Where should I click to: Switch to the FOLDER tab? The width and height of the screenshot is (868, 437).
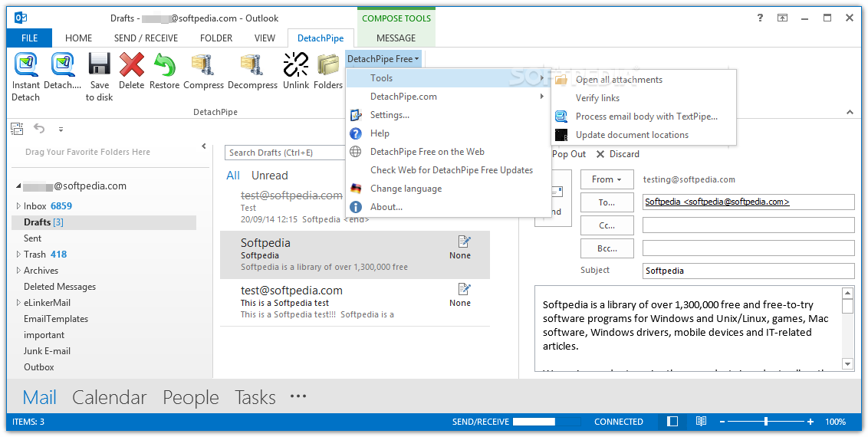(216, 38)
